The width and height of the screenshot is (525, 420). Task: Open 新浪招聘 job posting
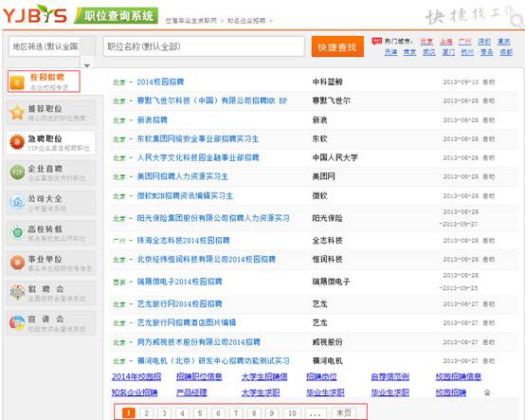tap(152, 119)
